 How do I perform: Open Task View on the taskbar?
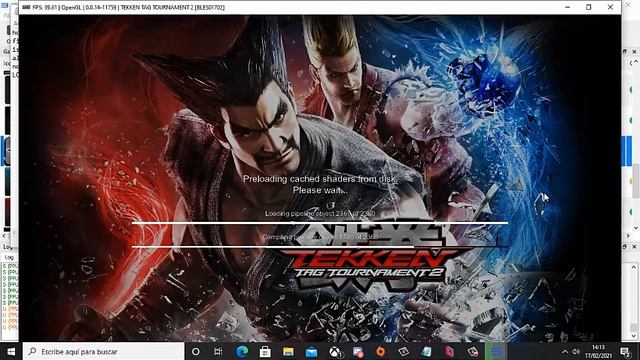[218, 351]
